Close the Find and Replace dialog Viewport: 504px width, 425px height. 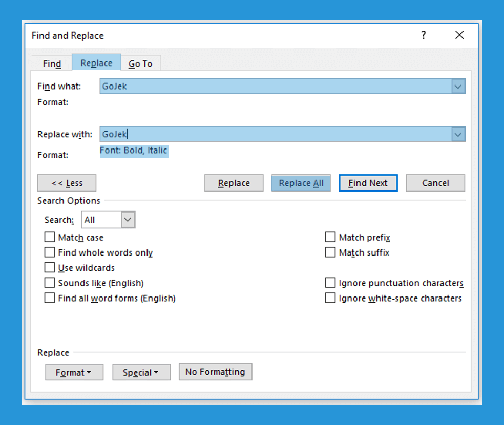(x=459, y=35)
